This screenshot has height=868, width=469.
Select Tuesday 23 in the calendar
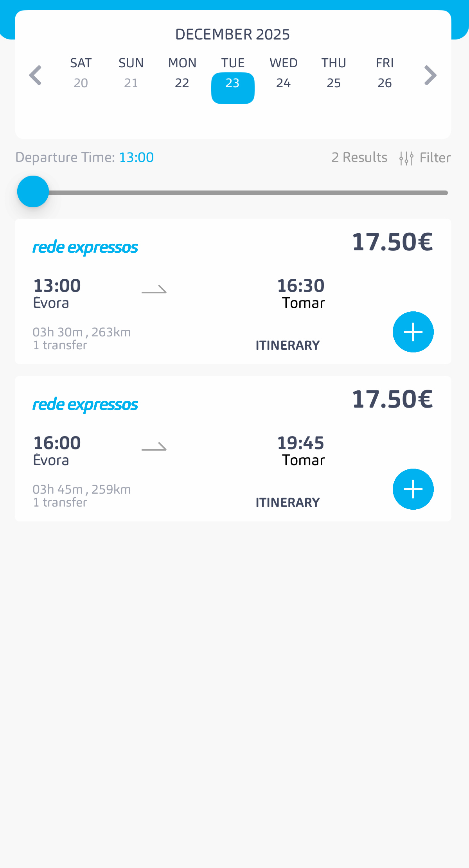pos(233,83)
